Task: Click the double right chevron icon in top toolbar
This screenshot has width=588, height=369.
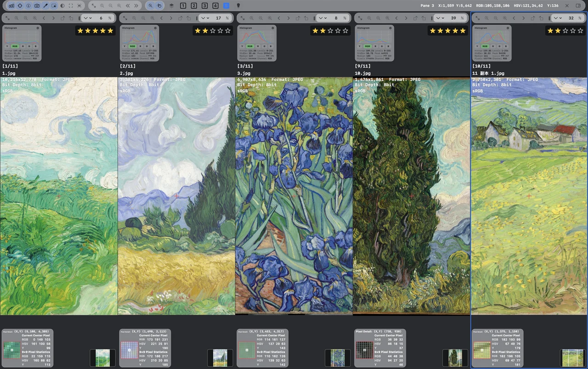Action: 136,6
